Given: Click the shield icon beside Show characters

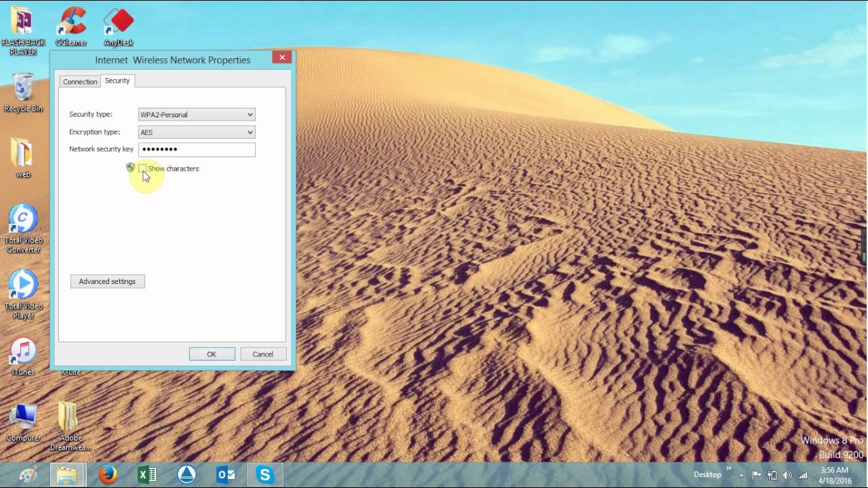Looking at the screenshot, I should [x=131, y=167].
